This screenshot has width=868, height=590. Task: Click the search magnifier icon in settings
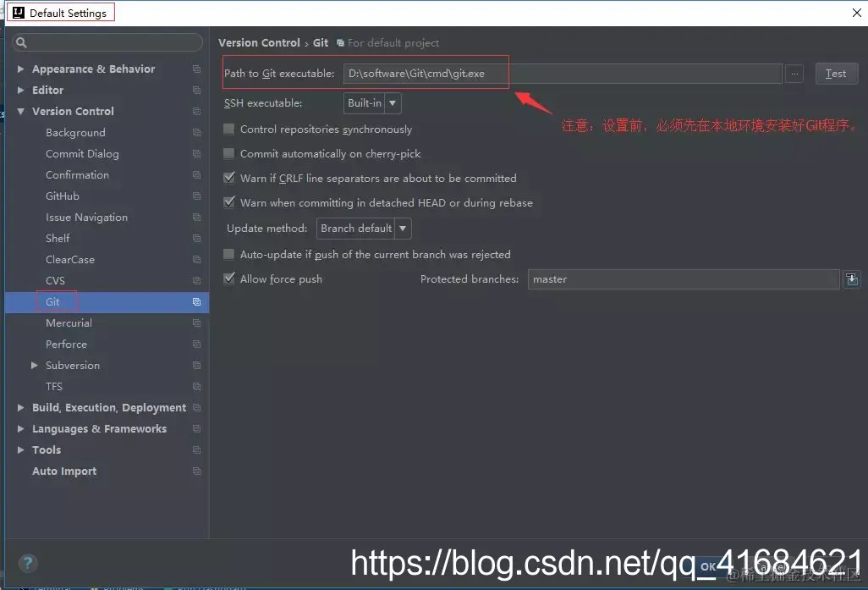21,42
